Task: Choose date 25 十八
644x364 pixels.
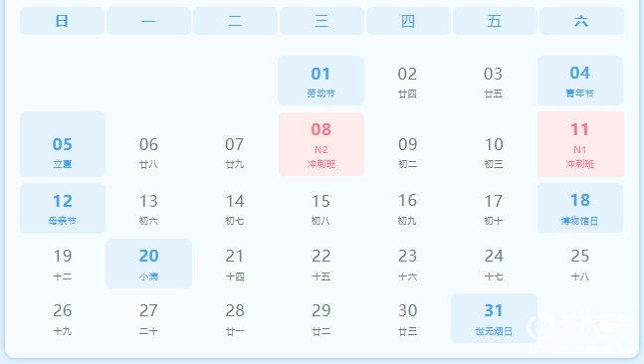Action: [x=580, y=264]
